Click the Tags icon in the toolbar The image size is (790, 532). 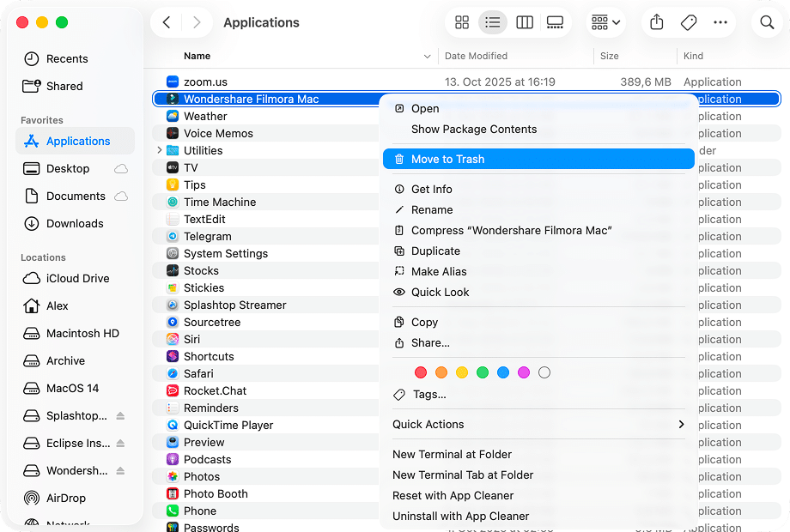tap(688, 22)
